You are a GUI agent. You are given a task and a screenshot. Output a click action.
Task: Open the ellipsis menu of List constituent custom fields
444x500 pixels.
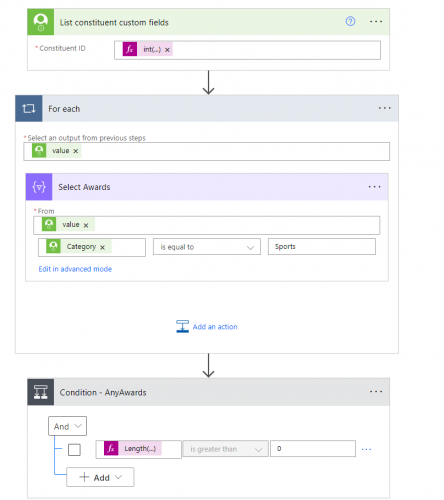(x=376, y=22)
